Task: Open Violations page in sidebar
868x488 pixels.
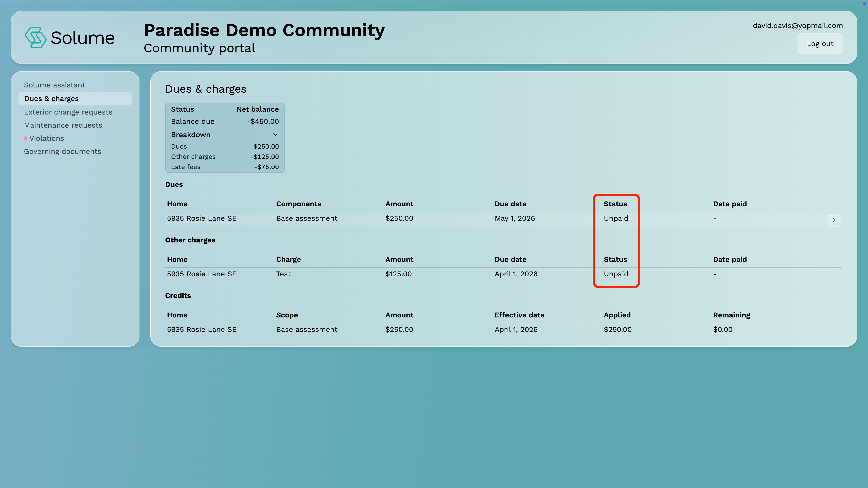Action: [47, 138]
